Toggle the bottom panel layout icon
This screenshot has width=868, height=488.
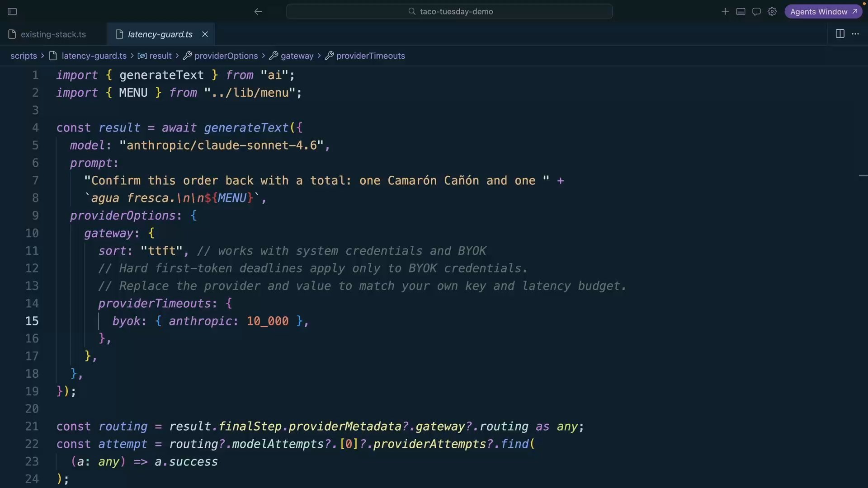(x=741, y=11)
